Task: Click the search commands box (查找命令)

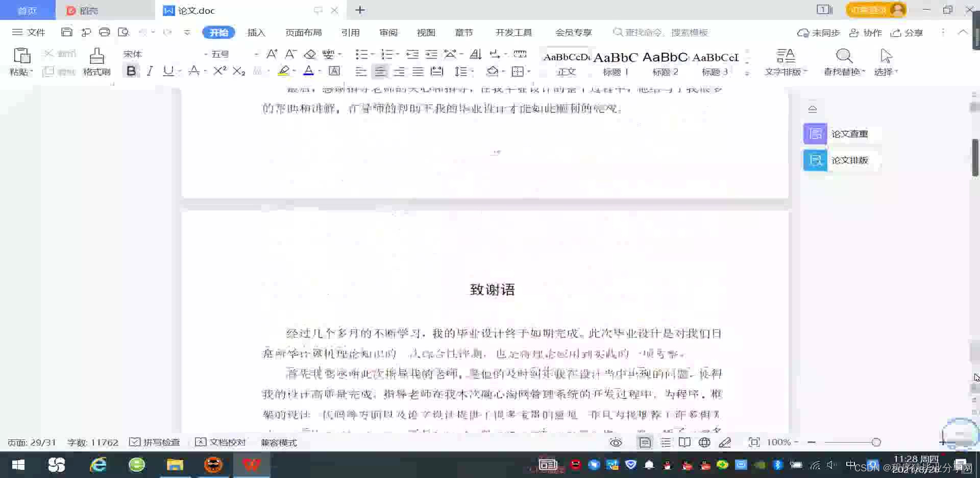Action: pos(660,32)
